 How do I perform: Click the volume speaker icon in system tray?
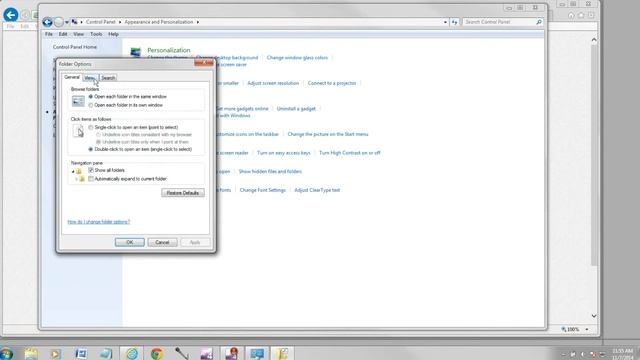click(x=583, y=354)
